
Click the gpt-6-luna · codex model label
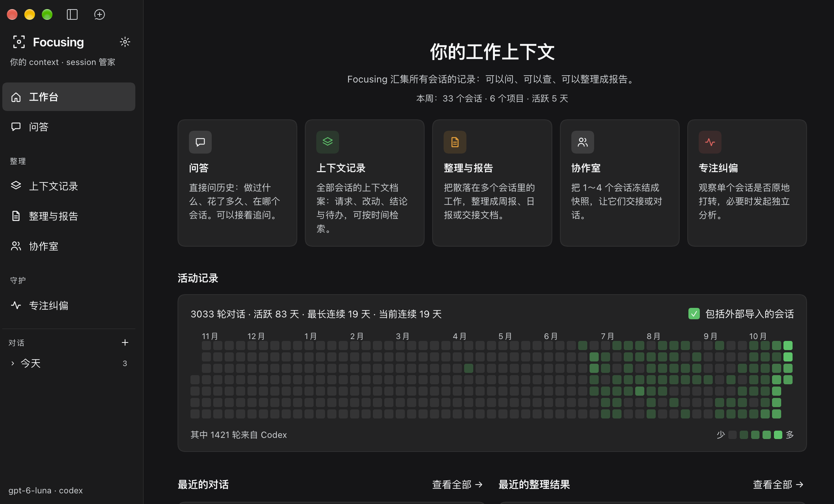[46, 490]
